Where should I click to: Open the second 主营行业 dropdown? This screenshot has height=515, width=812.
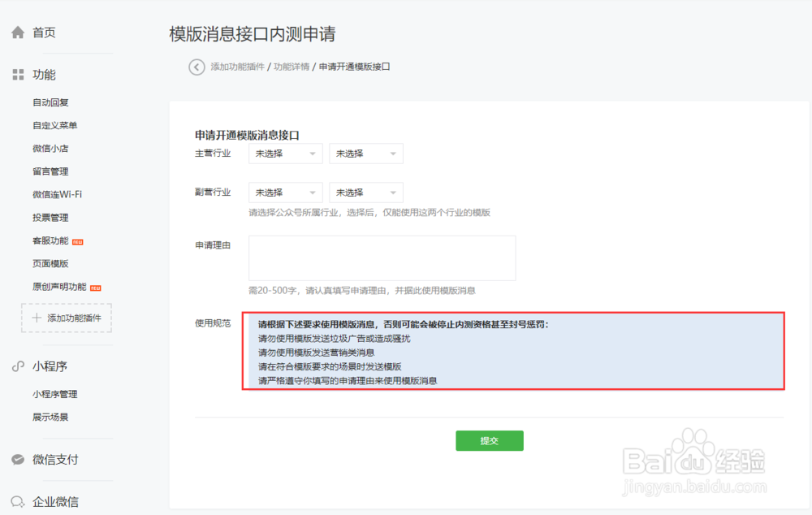click(x=366, y=154)
